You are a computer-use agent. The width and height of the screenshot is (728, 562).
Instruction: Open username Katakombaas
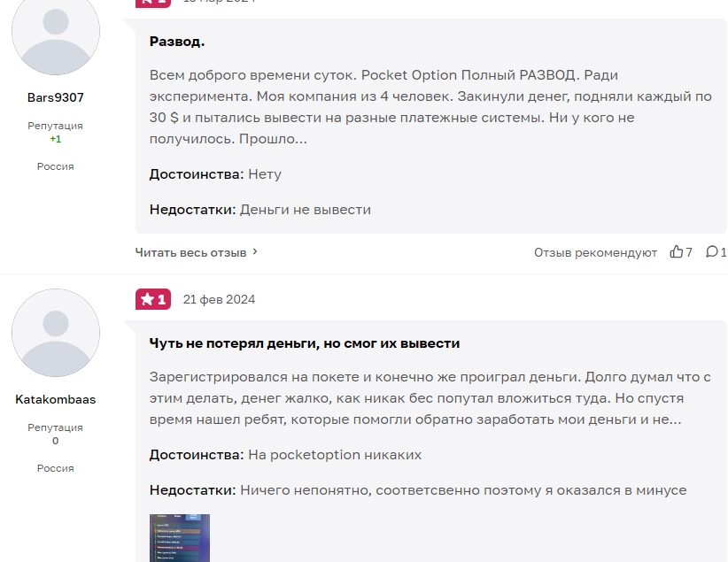(x=56, y=399)
